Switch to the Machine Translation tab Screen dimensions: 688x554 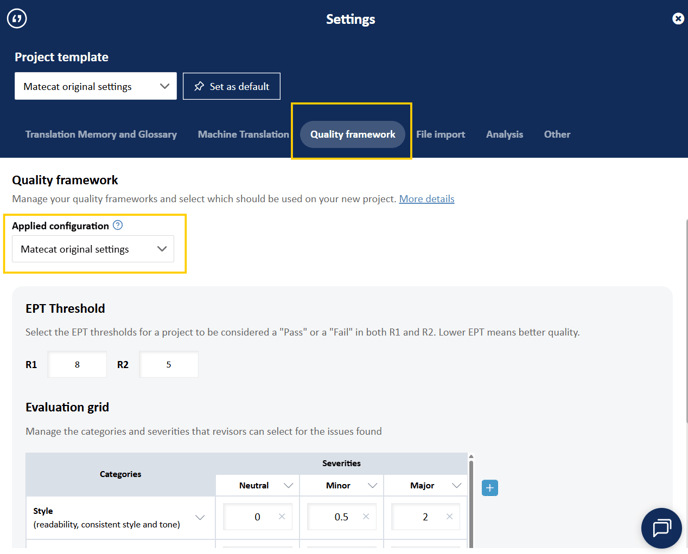[243, 134]
